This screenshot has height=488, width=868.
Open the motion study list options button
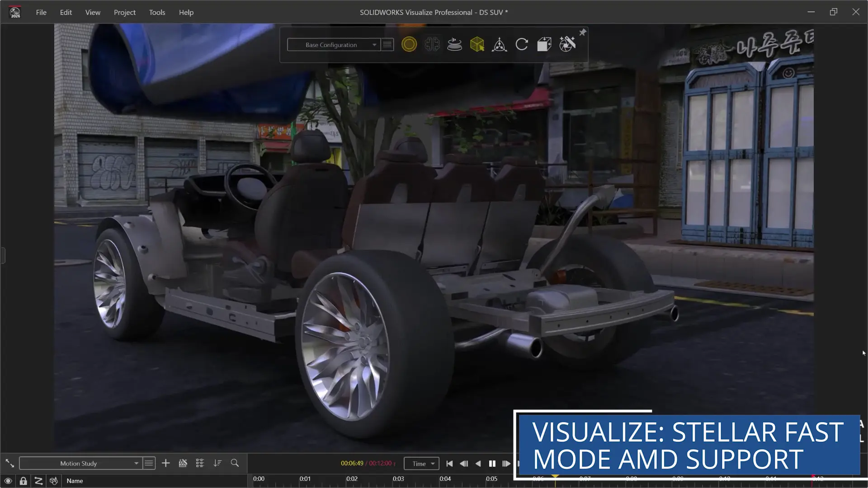149,463
